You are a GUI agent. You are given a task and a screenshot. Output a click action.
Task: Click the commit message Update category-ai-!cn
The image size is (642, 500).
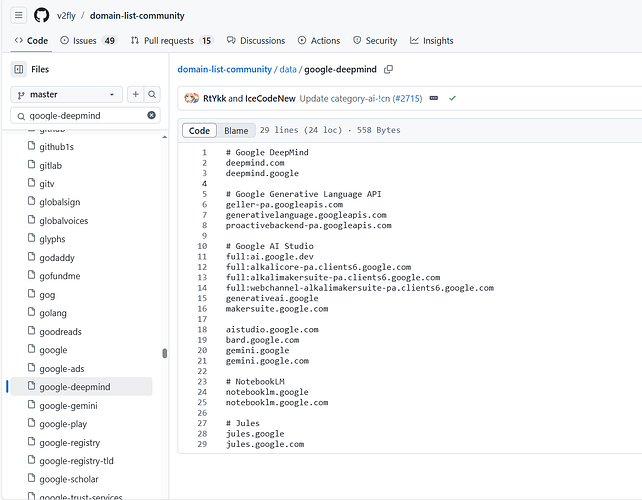(345, 98)
